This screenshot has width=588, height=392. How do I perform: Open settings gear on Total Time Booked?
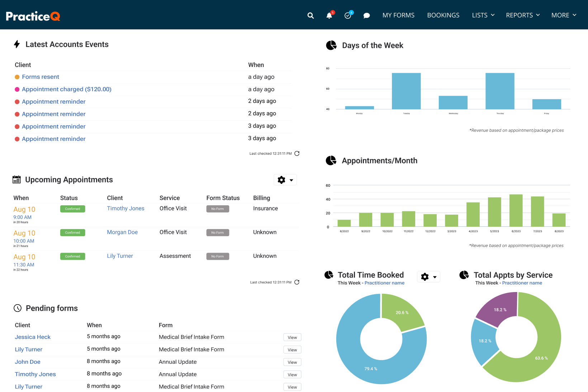click(x=425, y=277)
